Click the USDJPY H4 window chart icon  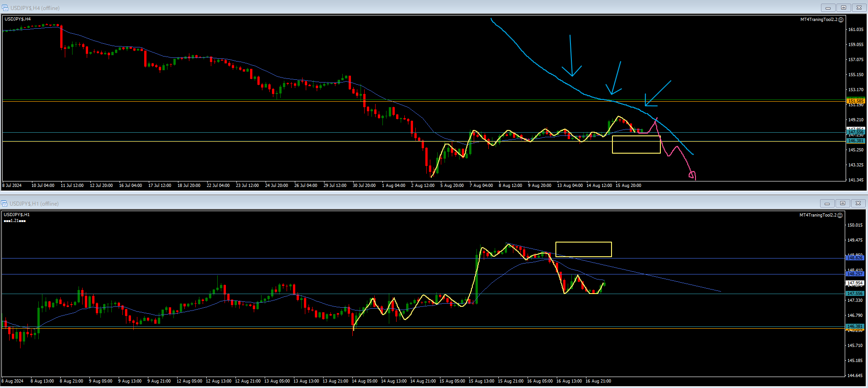click(5, 8)
